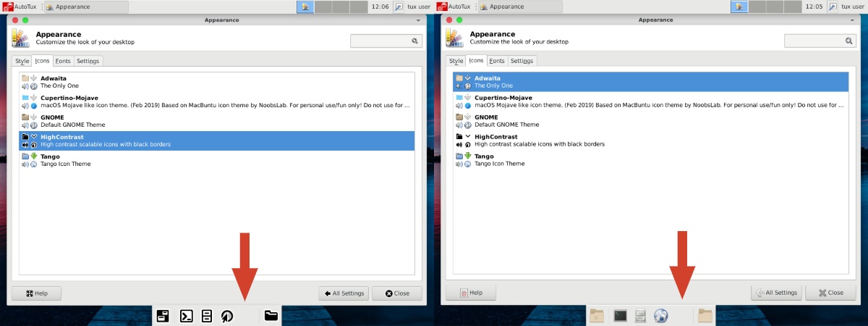868x326 pixels.
Task: Open the file manager icon in left dock
Action: 207,316
